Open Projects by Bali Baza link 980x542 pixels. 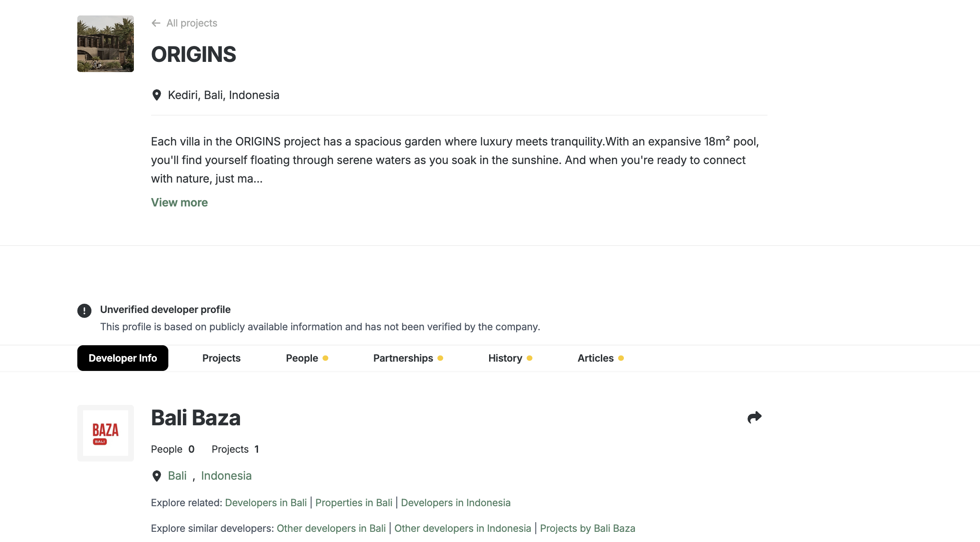[x=588, y=528]
